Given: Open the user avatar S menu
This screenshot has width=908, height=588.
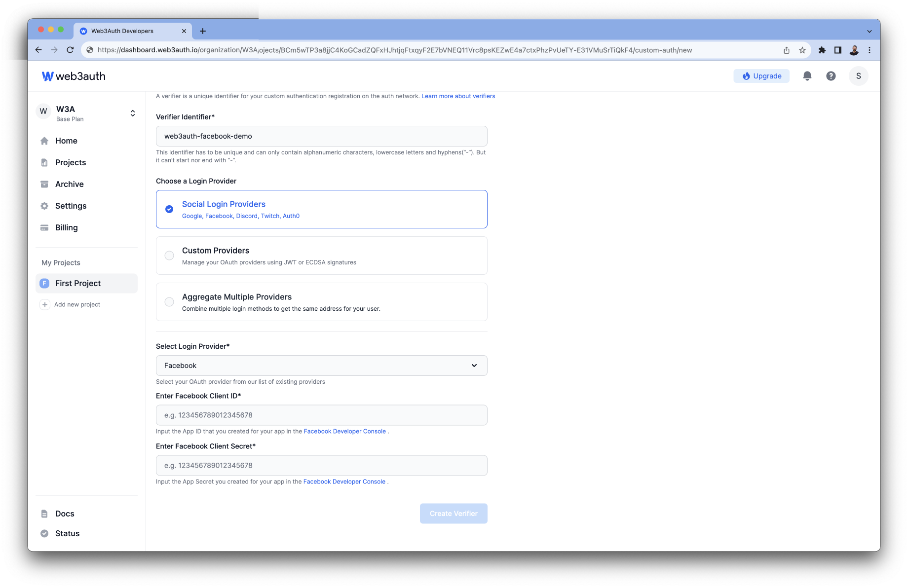Looking at the screenshot, I should [859, 76].
